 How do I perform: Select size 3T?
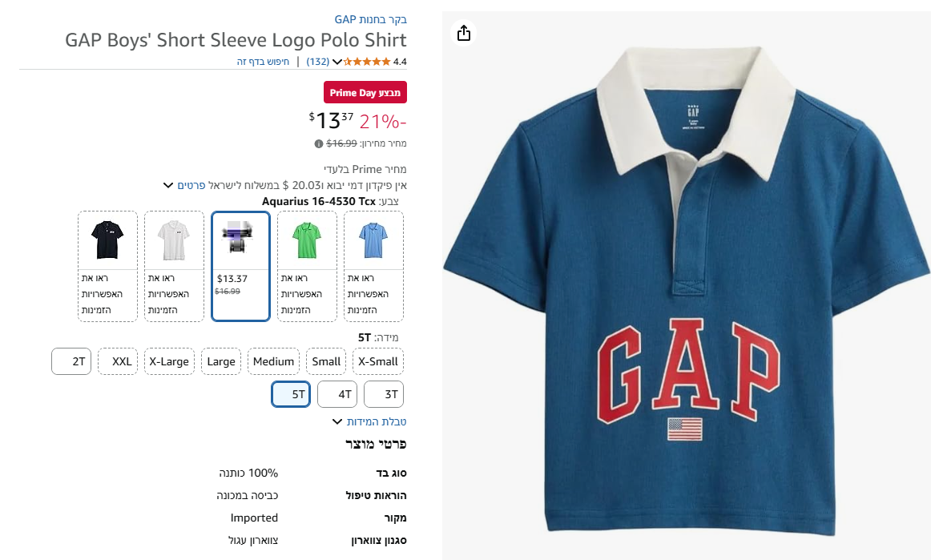[x=384, y=394]
